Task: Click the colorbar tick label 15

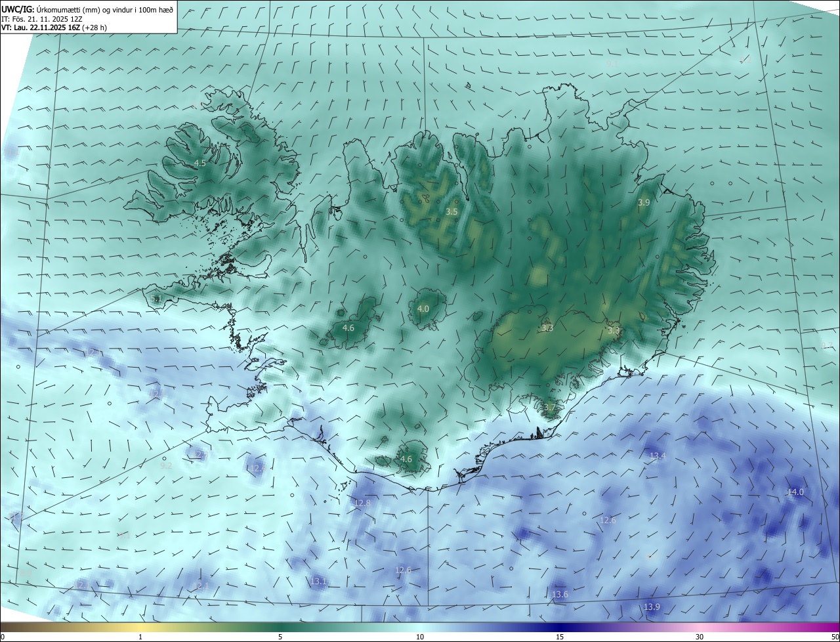Action: 560,637
